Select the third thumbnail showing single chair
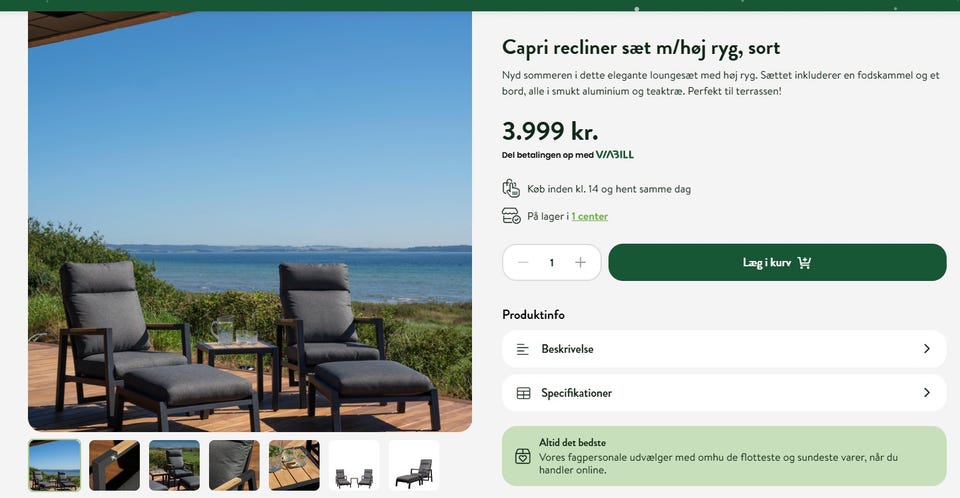Screen dimensions: 960x498 [174, 465]
